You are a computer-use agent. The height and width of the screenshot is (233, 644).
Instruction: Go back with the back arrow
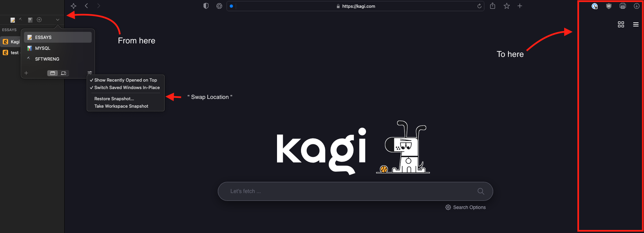(x=87, y=6)
